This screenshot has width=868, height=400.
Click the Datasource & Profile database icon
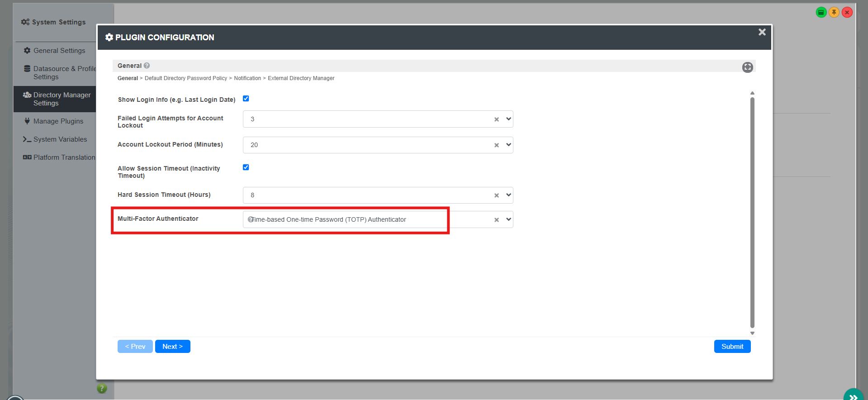[x=27, y=69]
